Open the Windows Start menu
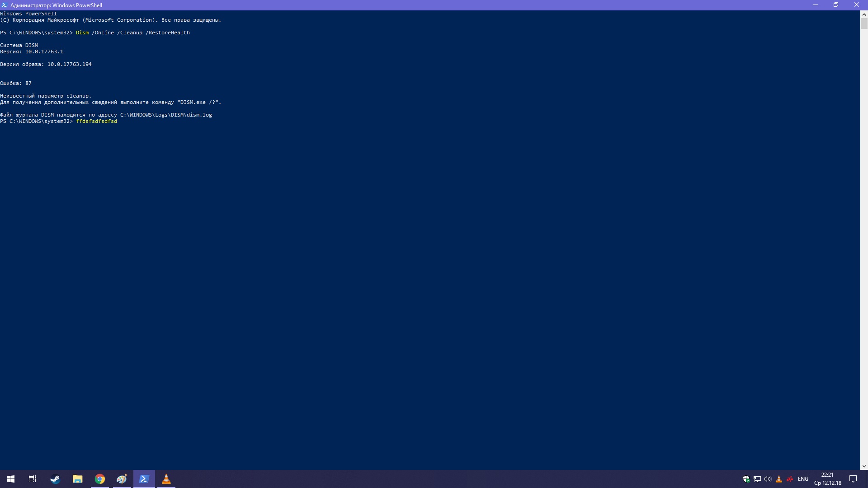The height and width of the screenshot is (488, 868). (x=11, y=479)
